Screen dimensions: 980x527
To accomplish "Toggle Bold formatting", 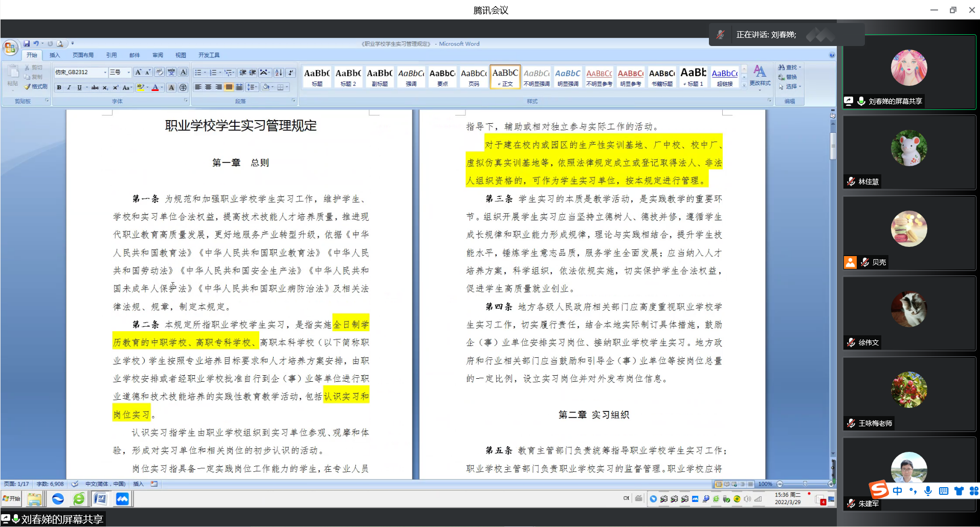I will 59,87.
